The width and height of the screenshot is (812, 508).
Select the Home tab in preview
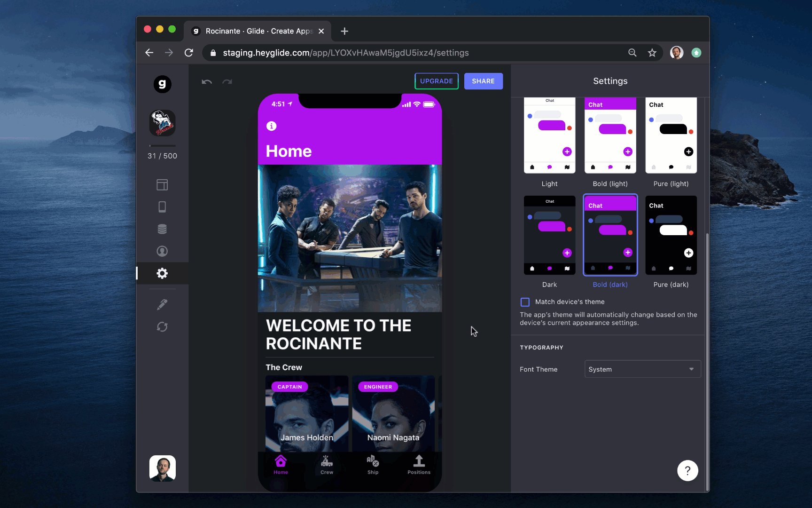pos(281,465)
